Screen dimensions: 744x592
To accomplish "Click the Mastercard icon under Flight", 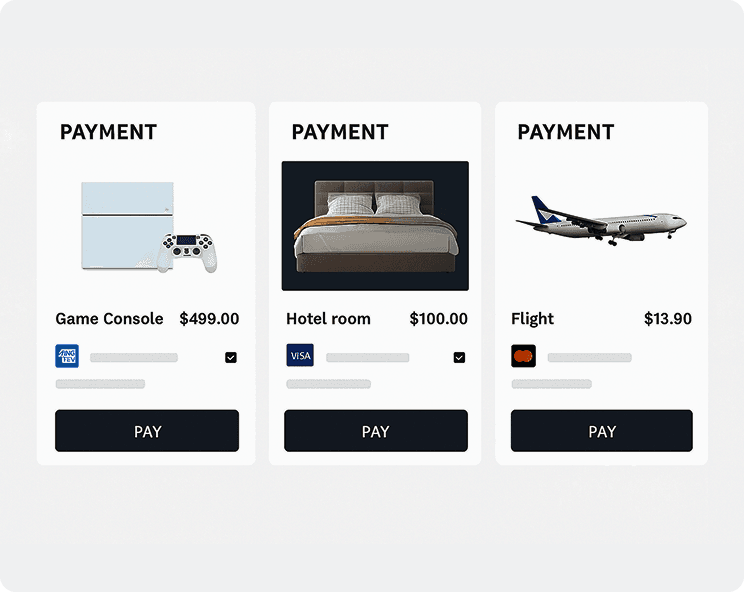I will [x=523, y=356].
